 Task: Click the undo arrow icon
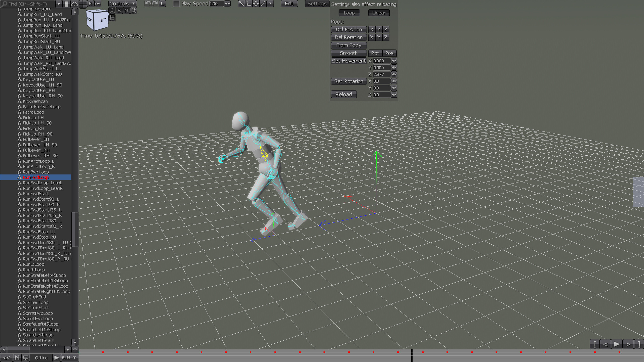coord(148,4)
